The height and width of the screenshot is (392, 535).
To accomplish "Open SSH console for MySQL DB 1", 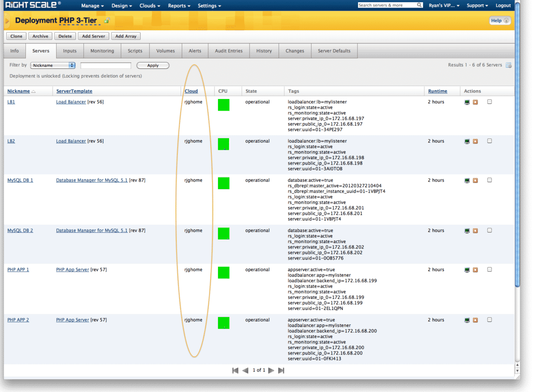I will 467,181.
